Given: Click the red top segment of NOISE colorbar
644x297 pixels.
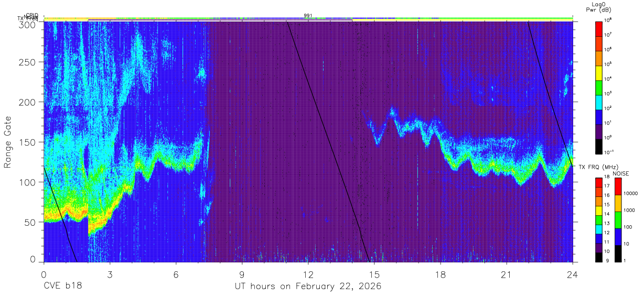Looking at the screenshot, I should coord(618,185).
